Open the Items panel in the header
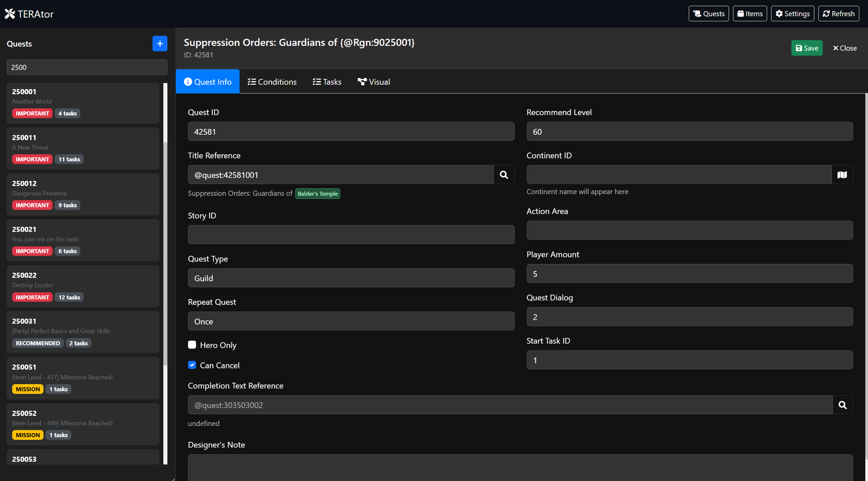This screenshot has height=481, width=868. (750, 14)
